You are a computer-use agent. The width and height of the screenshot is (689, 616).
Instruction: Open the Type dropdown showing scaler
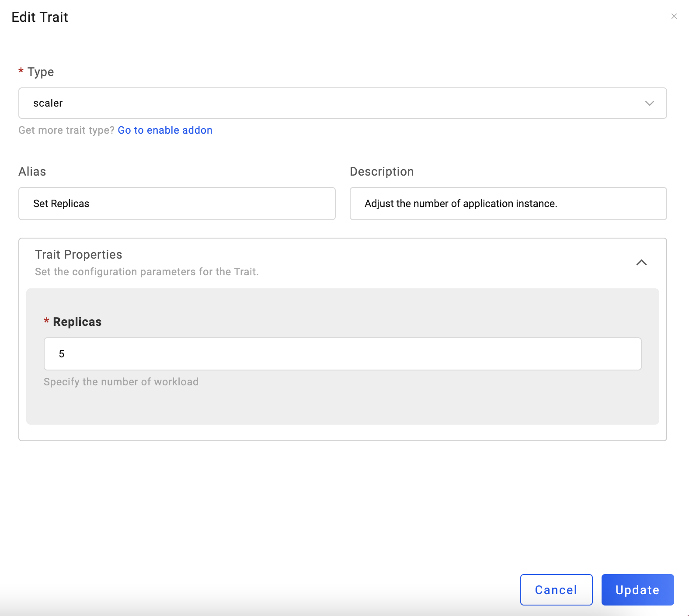332,103
